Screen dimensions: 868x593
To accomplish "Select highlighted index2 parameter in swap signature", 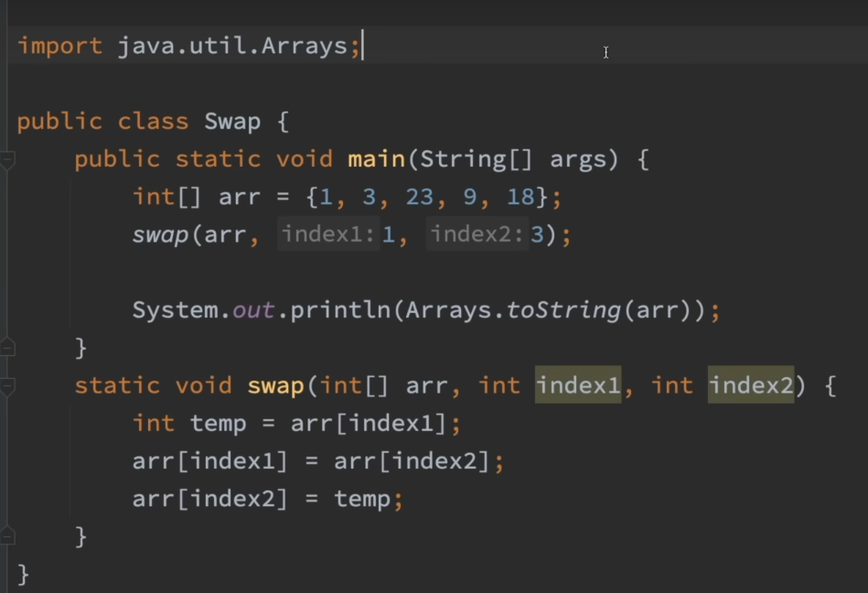I will coord(751,385).
